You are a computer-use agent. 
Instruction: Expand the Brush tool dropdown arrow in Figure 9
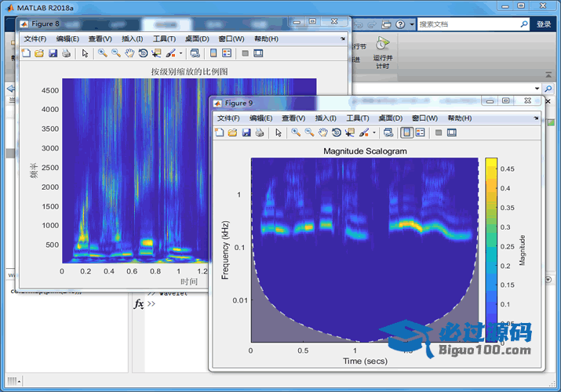pos(374,132)
